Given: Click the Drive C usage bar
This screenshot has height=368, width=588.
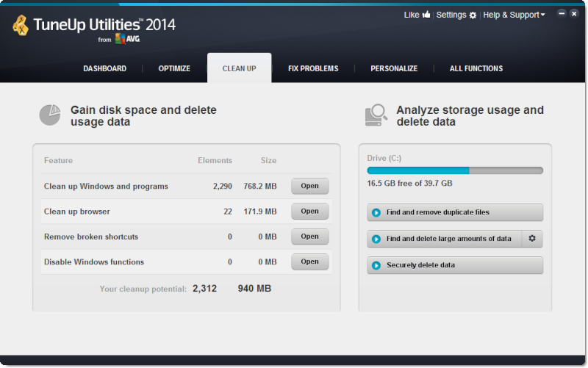Looking at the screenshot, I should pyautogui.click(x=455, y=170).
